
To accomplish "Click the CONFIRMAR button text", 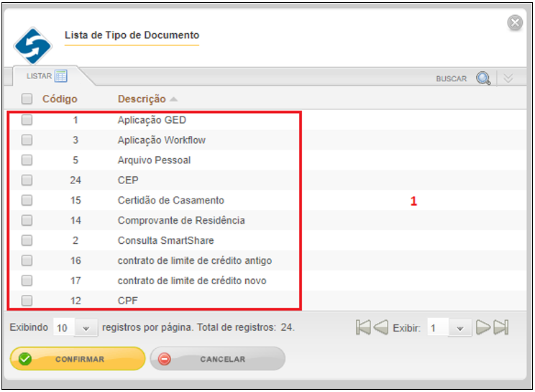I will click(x=80, y=359).
